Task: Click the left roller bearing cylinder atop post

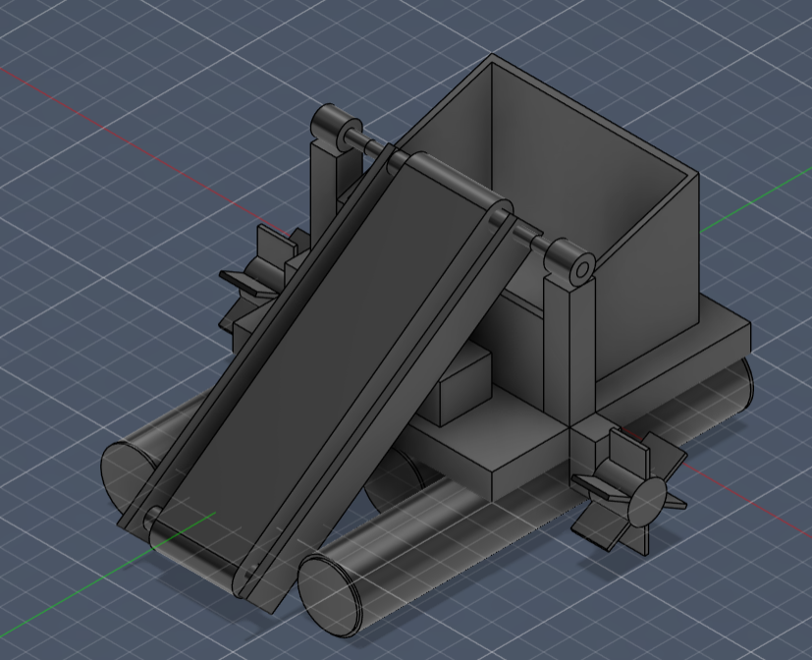Action: pos(336,125)
